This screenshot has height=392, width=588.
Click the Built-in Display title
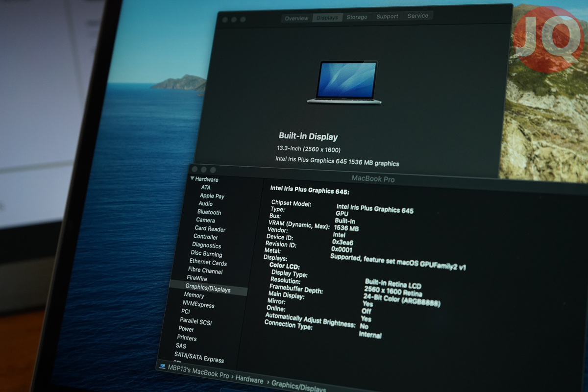tap(308, 137)
